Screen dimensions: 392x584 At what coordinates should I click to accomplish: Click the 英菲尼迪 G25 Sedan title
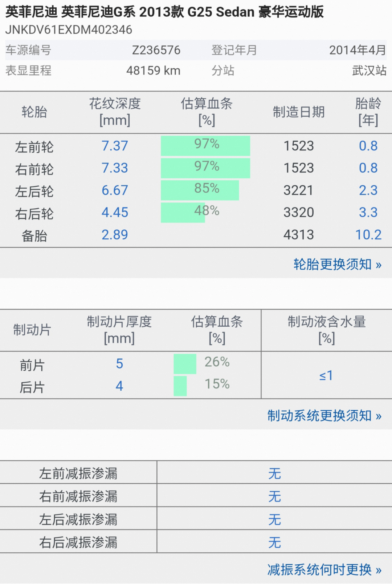(x=164, y=12)
